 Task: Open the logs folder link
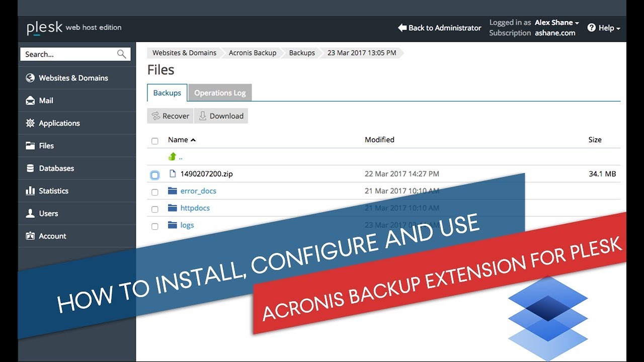click(x=187, y=225)
